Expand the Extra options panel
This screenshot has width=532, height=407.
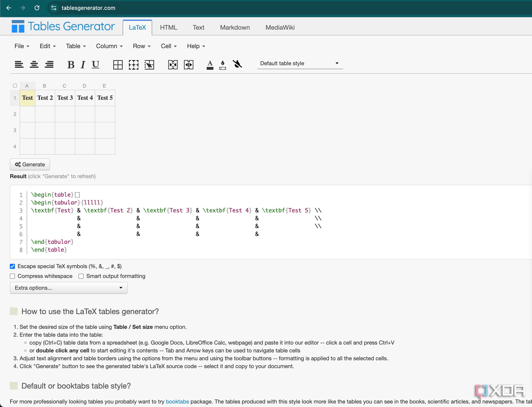pos(68,288)
